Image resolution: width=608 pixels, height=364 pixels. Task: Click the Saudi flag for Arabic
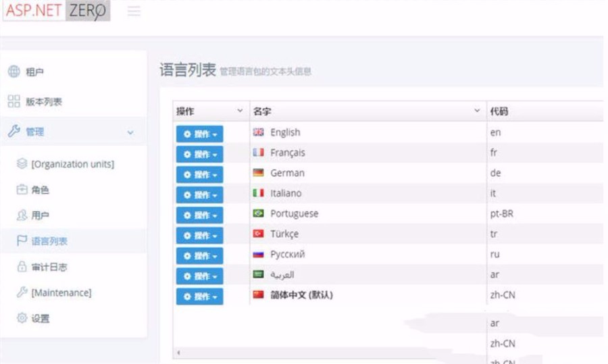(x=258, y=274)
